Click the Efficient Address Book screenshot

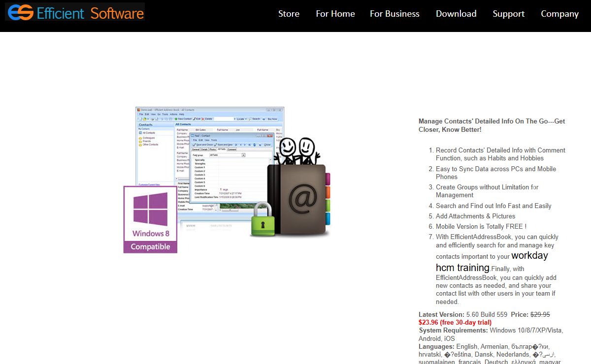(x=210, y=162)
